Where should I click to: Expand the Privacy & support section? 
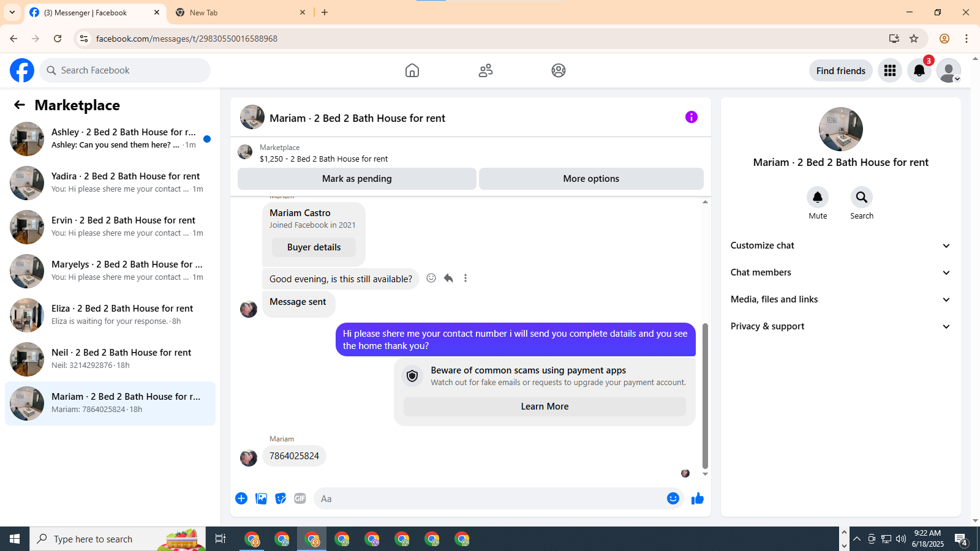(841, 326)
